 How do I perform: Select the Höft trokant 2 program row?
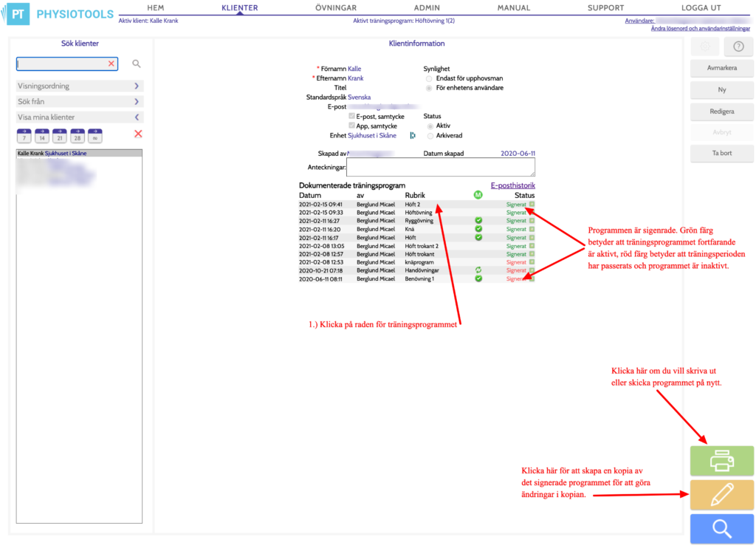click(x=416, y=246)
